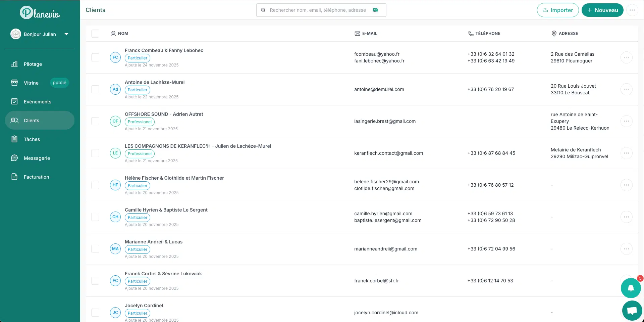Image resolution: width=644 pixels, height=322 pixels.
Task: Open row options for Marianne Andreii
Action: tap(627, 249)
